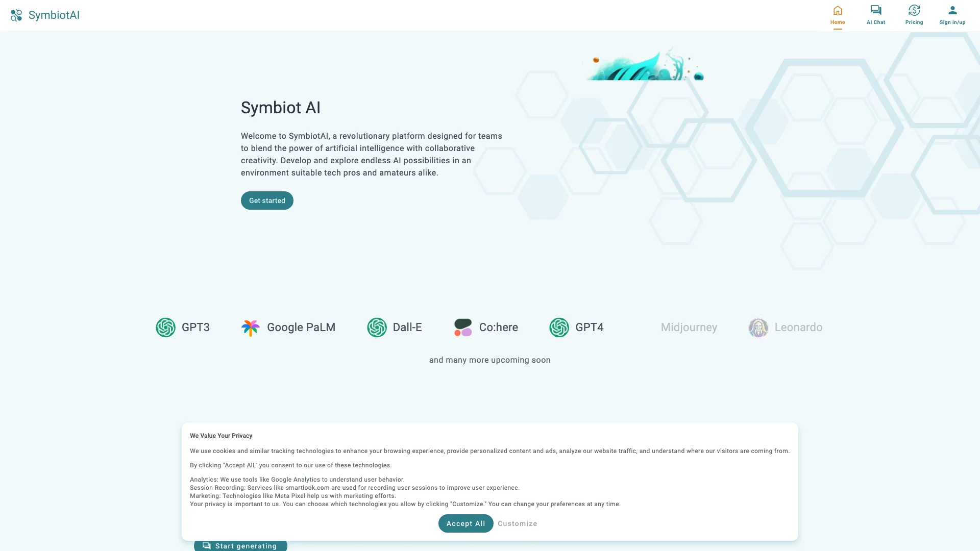The height and width of the screenshot is (551, 980).
Task: Click the Google PaLM model icon
Action: point(251,328)
